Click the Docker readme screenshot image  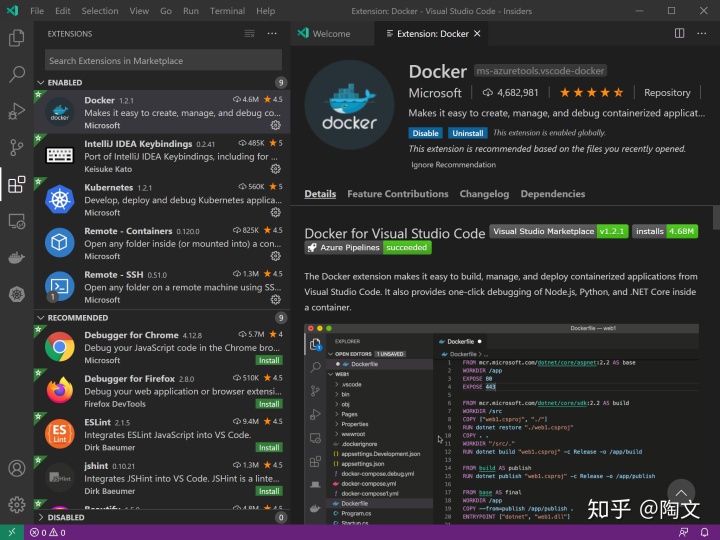[x=501, y=424]
